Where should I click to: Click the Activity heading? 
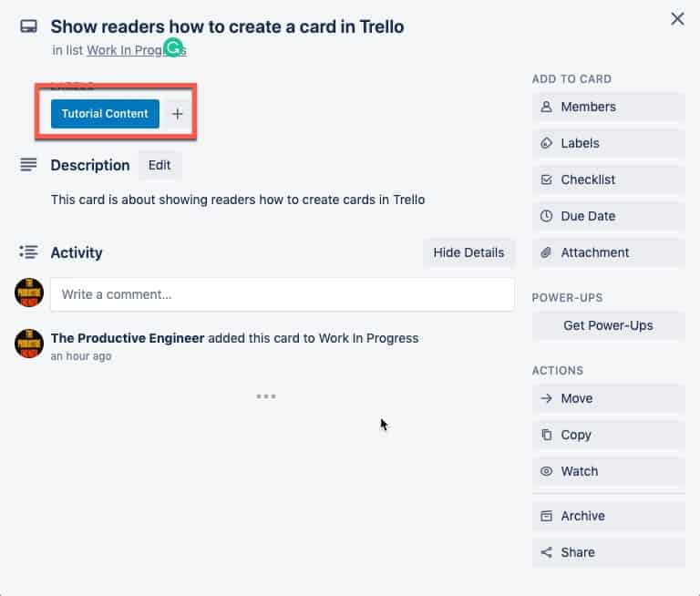click(77, 252)
